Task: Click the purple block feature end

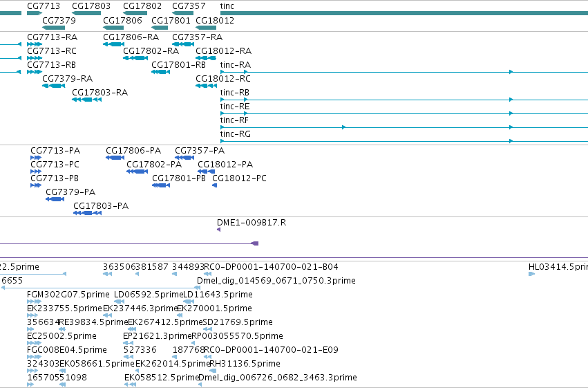Action: pyautogui.click(x=255, y=243)
